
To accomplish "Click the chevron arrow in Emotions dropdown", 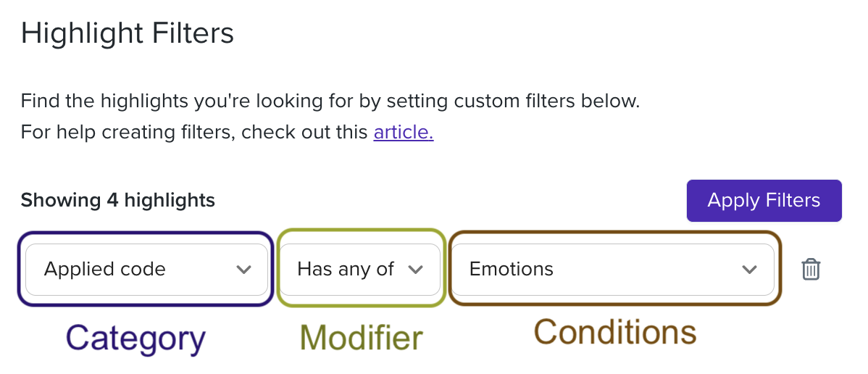I will (749, 270).
